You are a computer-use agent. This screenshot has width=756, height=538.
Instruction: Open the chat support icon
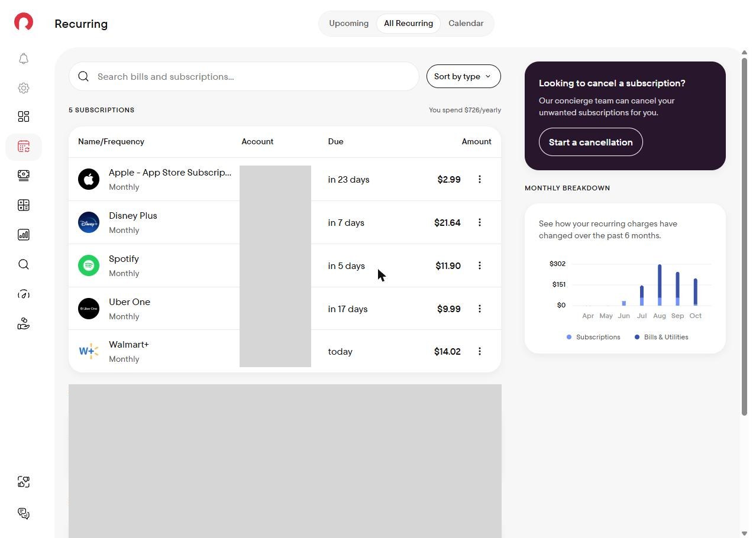point(24,513)
